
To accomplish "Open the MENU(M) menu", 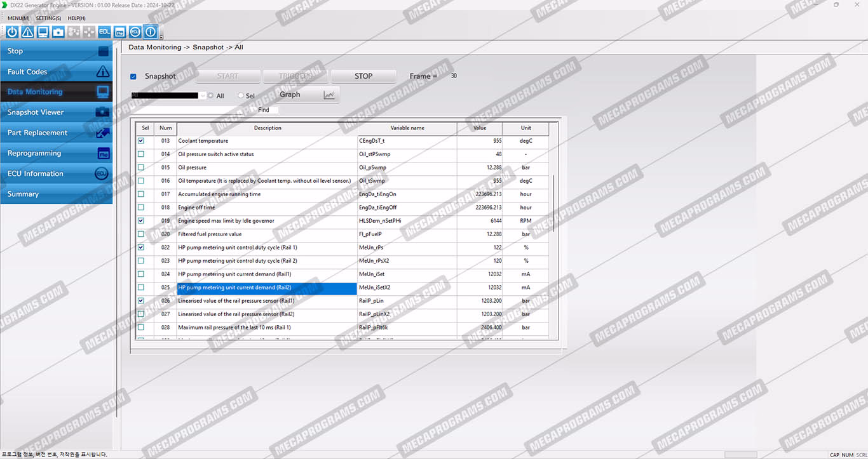I will pos(18,18).
